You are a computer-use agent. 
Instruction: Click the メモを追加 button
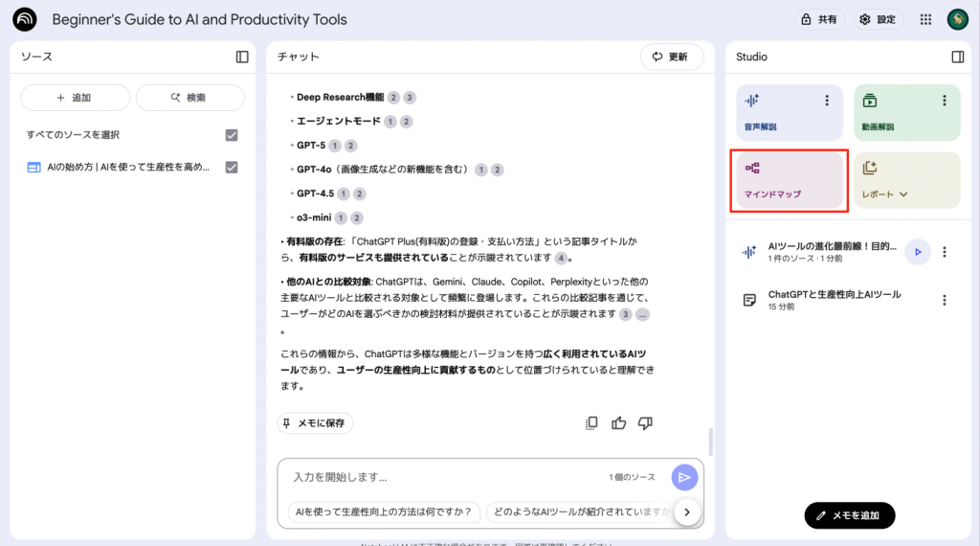point(850,515)
